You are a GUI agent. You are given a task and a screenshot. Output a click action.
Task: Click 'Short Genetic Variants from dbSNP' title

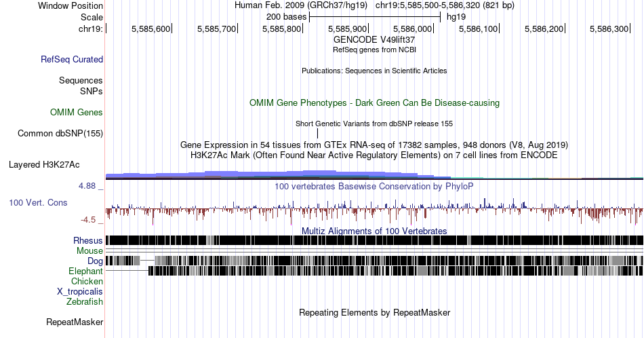pyautogui.click(x=374, y=124)
